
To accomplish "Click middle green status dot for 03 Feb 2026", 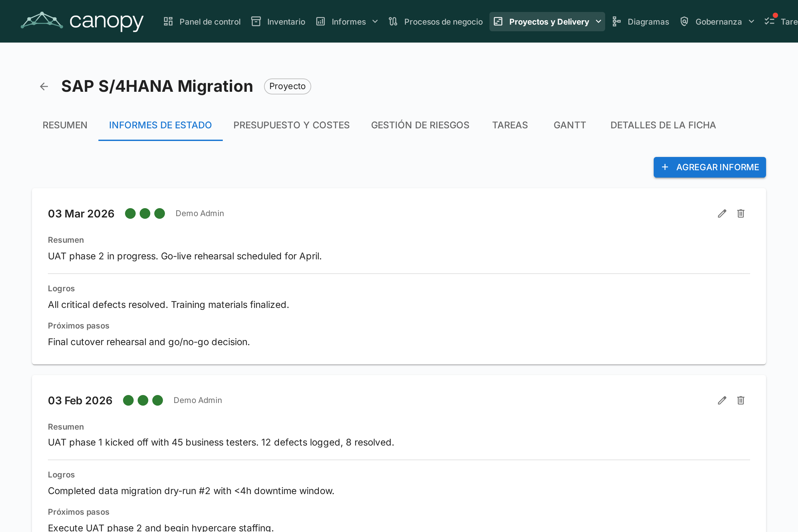I will pyautogui.click(x=143, y=400).
